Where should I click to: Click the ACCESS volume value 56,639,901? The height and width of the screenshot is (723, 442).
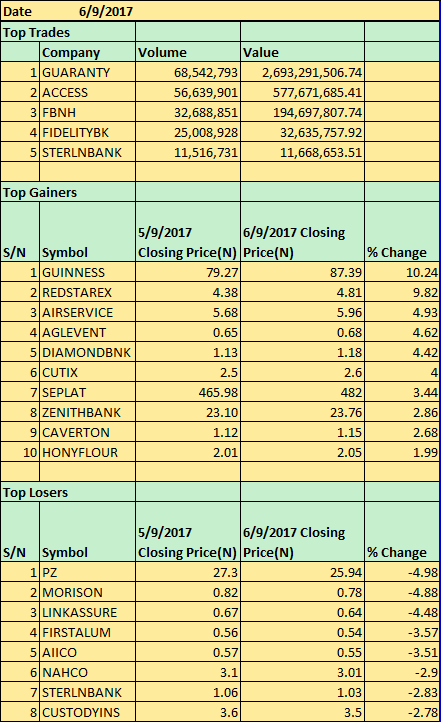[188, 92]
